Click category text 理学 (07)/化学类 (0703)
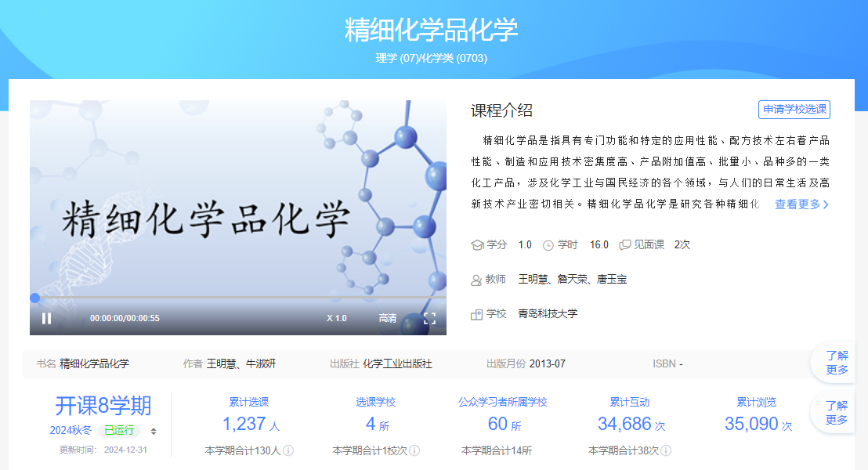Screen dimensions: 868x470 431,58
